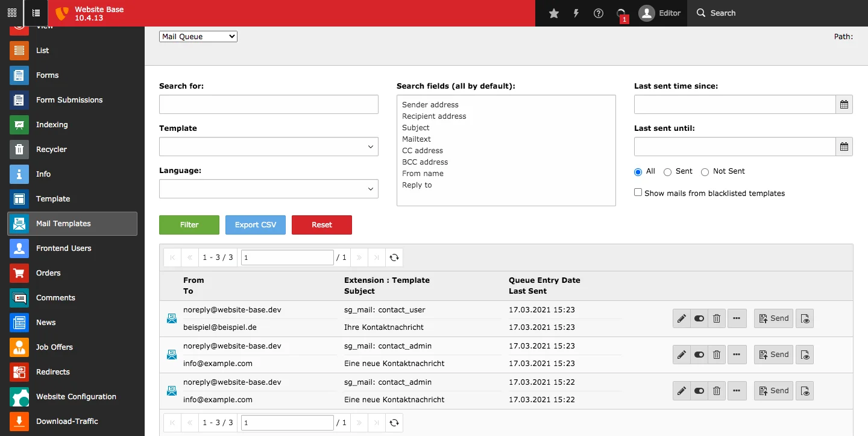Open the flush cache lightning icon
This screenshot has height=436, width=868.
(576, 13)
